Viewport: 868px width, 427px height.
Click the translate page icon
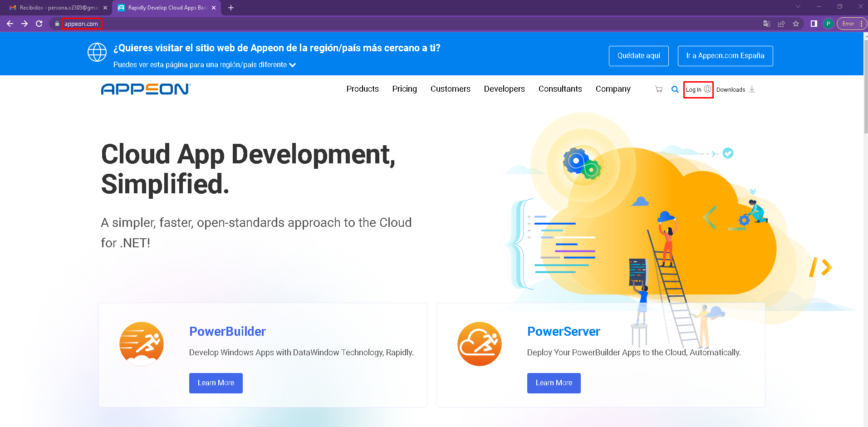click(767, 24)
